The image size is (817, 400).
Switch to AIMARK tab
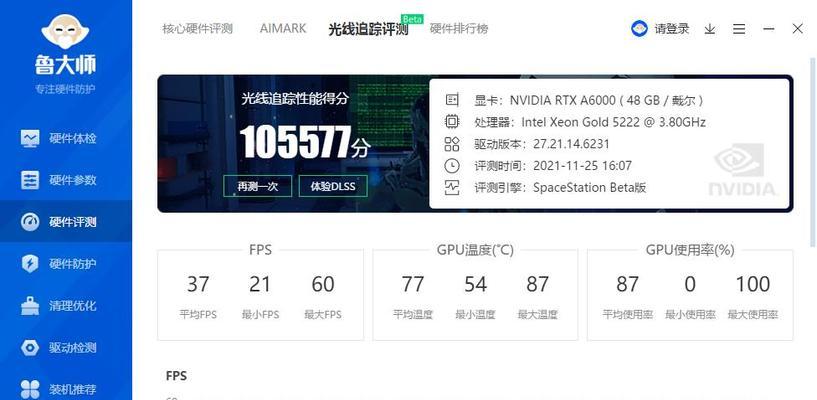coord(283,28)
